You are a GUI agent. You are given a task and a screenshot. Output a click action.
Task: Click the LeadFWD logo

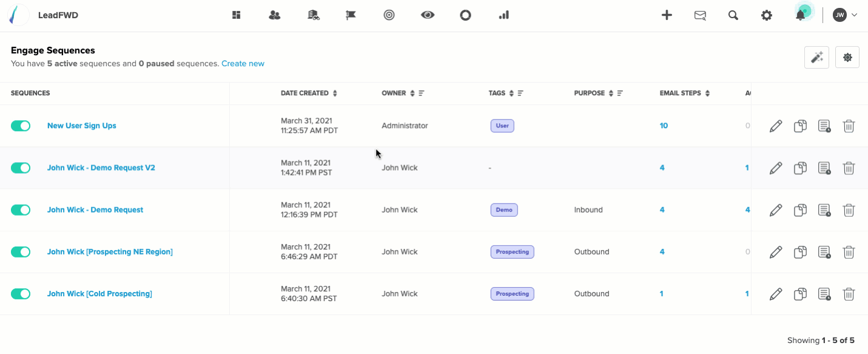point(19,15)
